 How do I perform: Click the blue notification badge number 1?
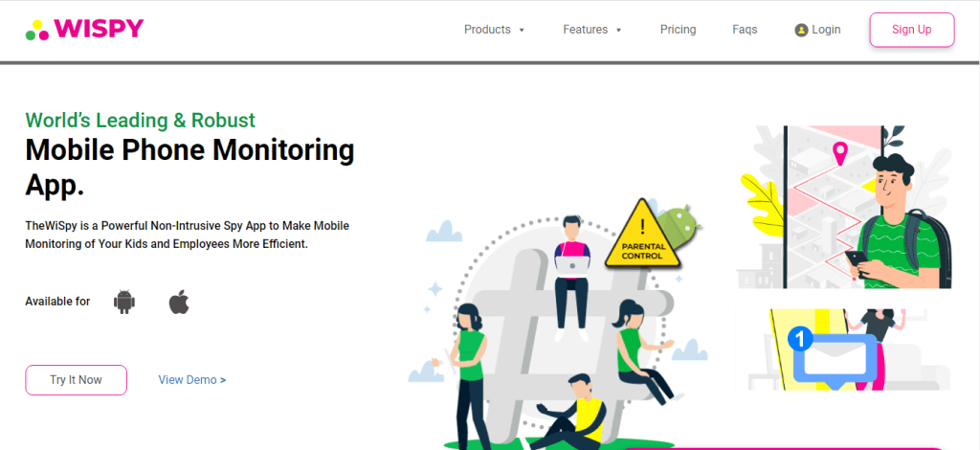800,339
